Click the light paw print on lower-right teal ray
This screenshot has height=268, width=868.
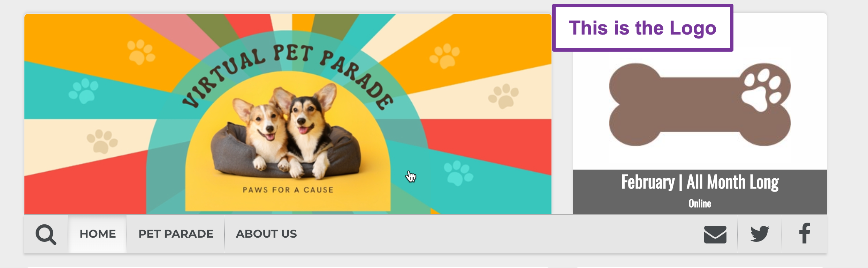coord(458,173)
